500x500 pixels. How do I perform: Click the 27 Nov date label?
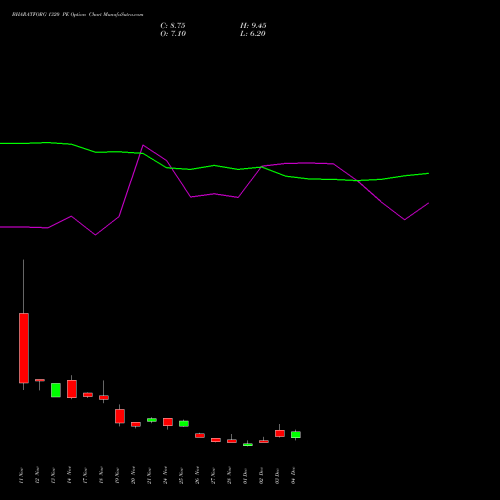tap(213, 475)
